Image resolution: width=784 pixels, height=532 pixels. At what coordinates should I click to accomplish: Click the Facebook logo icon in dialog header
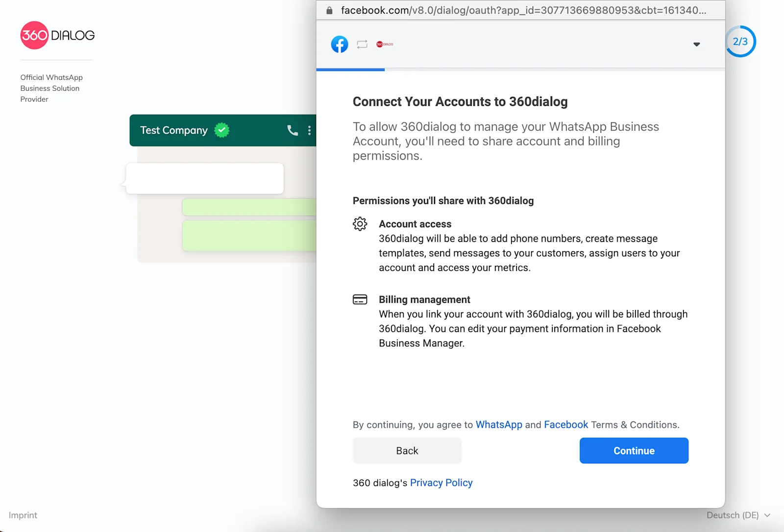340,44
